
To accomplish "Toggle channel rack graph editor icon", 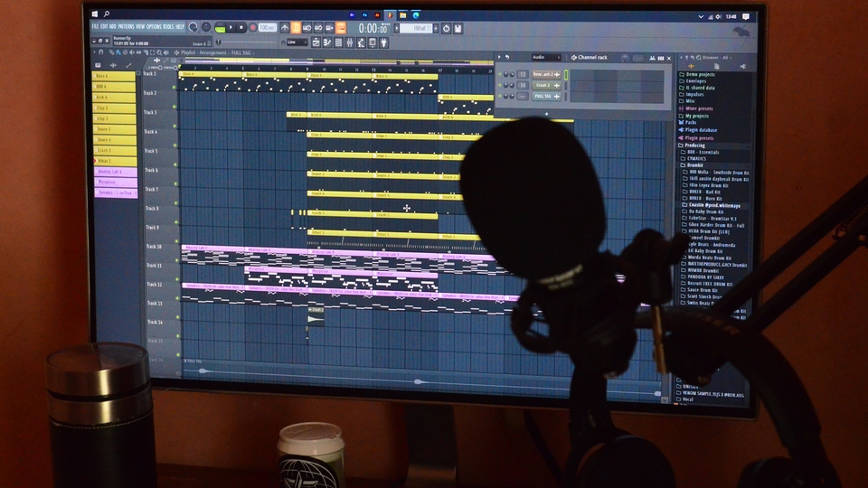I will (x=652, y=58).
